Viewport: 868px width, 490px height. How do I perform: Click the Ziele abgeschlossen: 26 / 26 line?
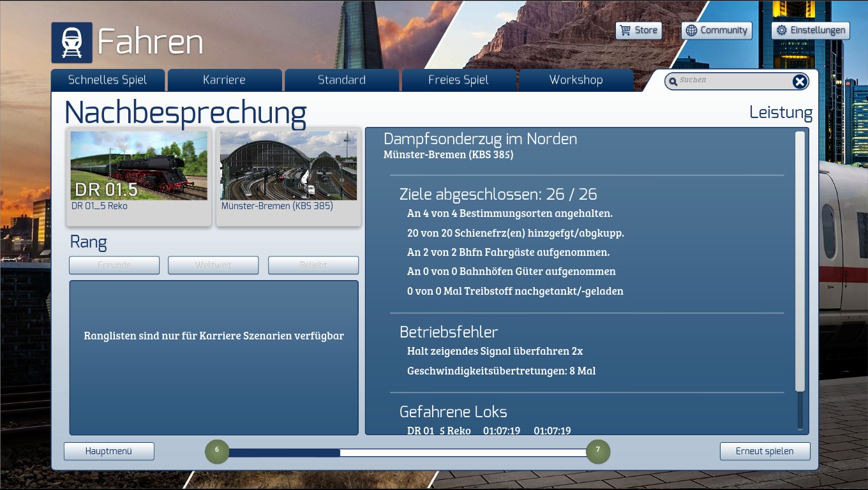coord(498,194)
